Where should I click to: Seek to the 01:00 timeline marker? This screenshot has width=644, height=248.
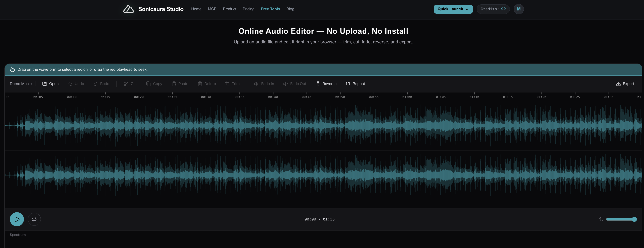pos(407,97)
